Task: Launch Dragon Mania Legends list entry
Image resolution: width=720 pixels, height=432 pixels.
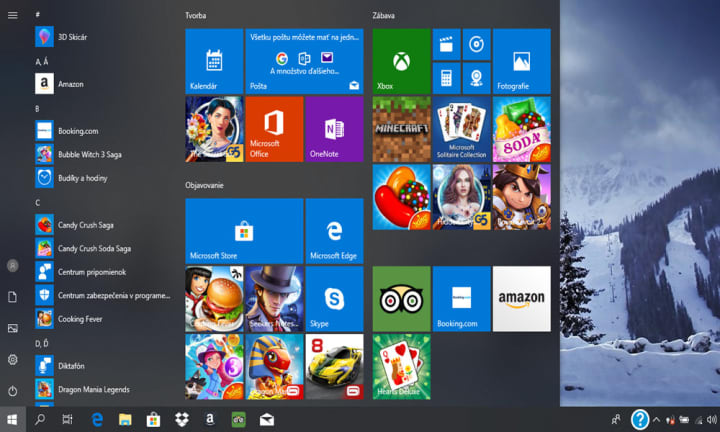Action: pos(103,389)
